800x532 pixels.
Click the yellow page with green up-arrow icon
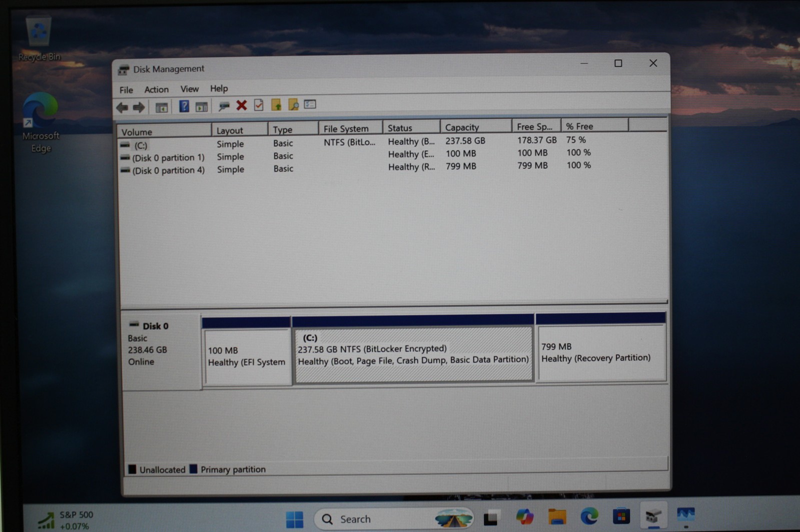tap(276, 104)
